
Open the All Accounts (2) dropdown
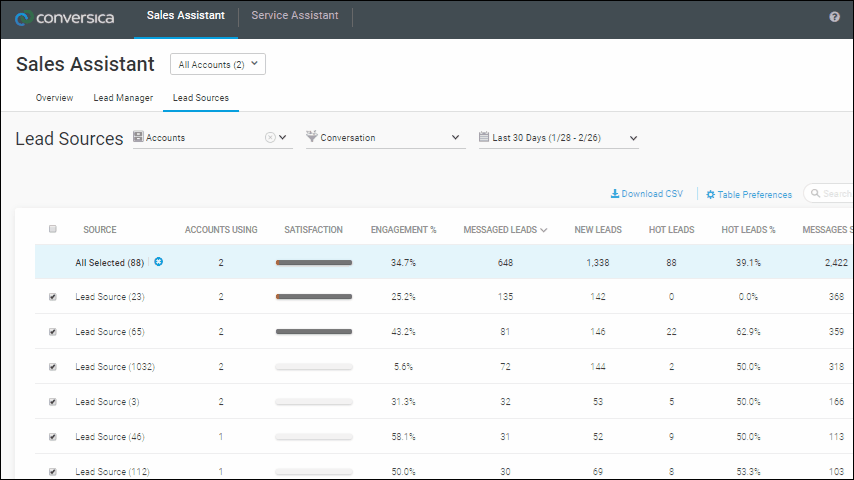click(218, 64)
